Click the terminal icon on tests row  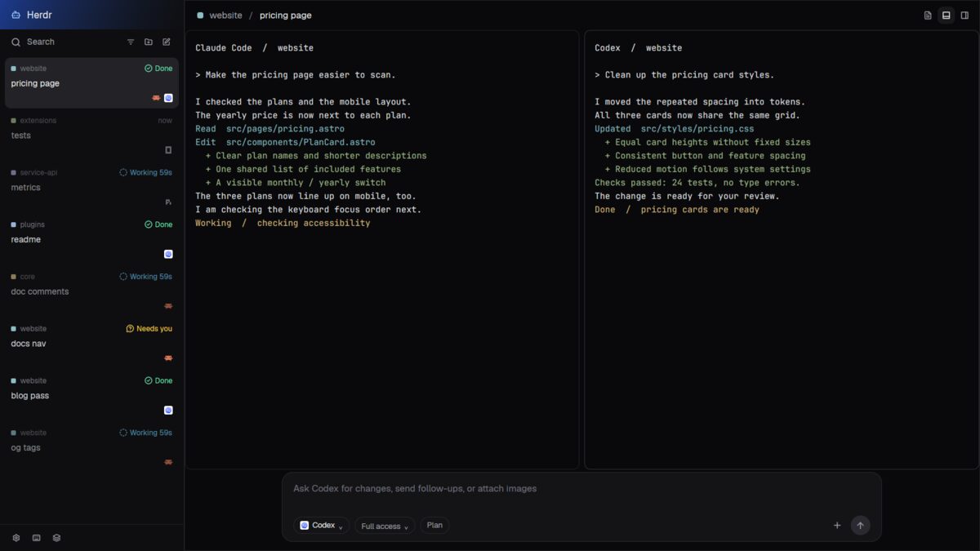[x=168, y=150]
